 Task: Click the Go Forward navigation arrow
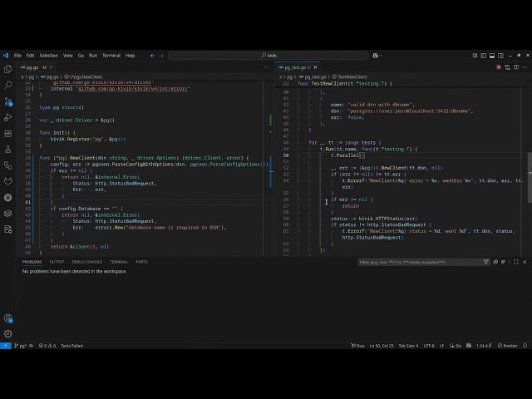click(x=161, y=56)
